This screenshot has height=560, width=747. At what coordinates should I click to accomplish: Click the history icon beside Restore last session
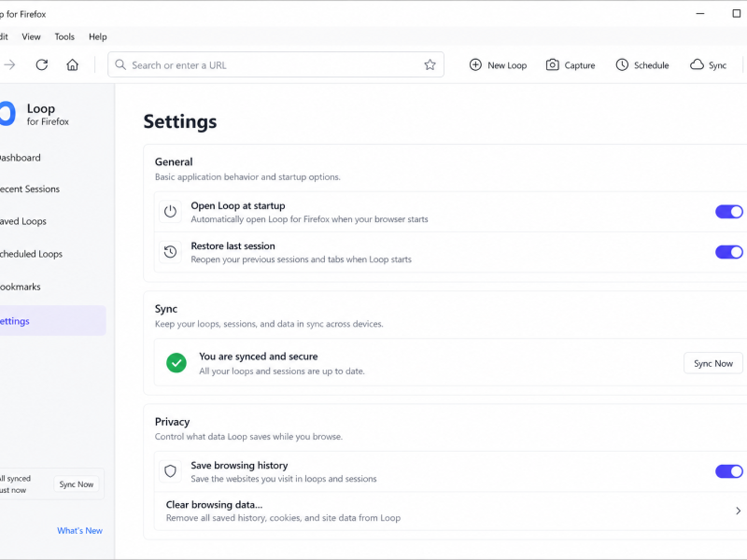[170, 252]
